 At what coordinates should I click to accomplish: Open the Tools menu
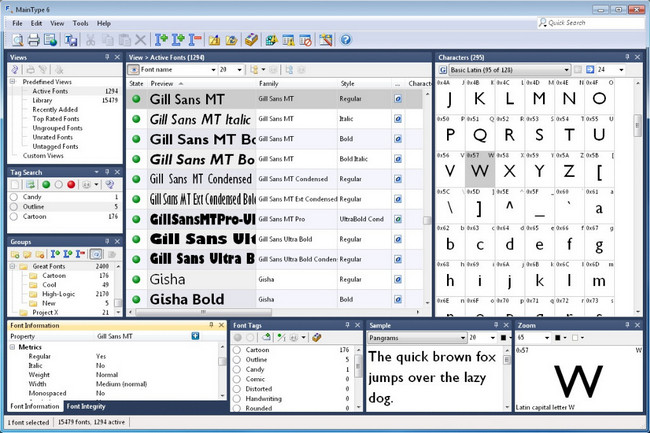[x=80, y=23]
